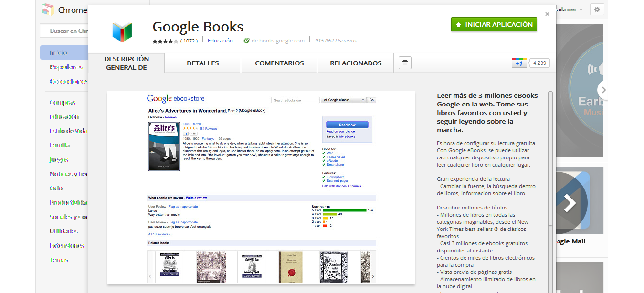644x293 pixels.
Task: Return to the DESCRIPCIÓN GENERAL tab
Action: (125, 63)
